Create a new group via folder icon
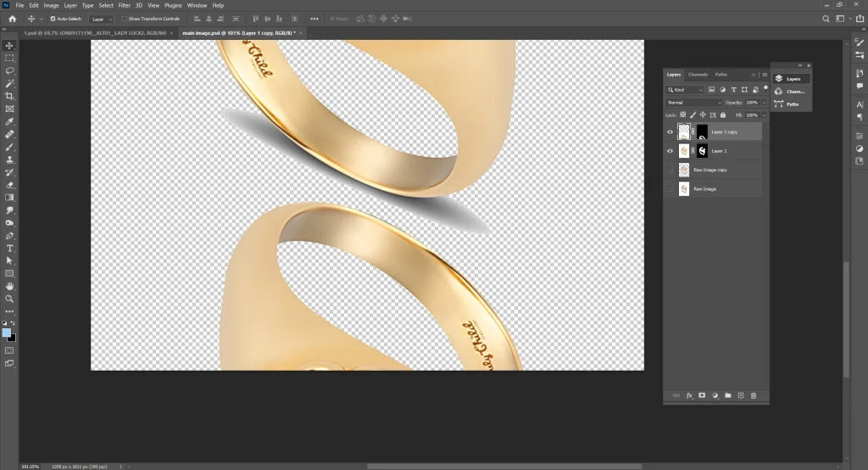 [x=727, y=395]
